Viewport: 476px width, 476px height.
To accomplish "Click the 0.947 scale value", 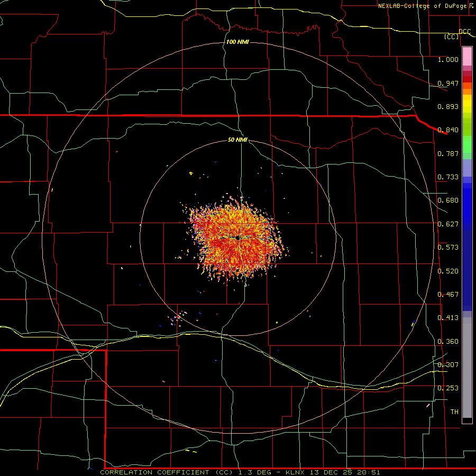I will tap(448, 83).
